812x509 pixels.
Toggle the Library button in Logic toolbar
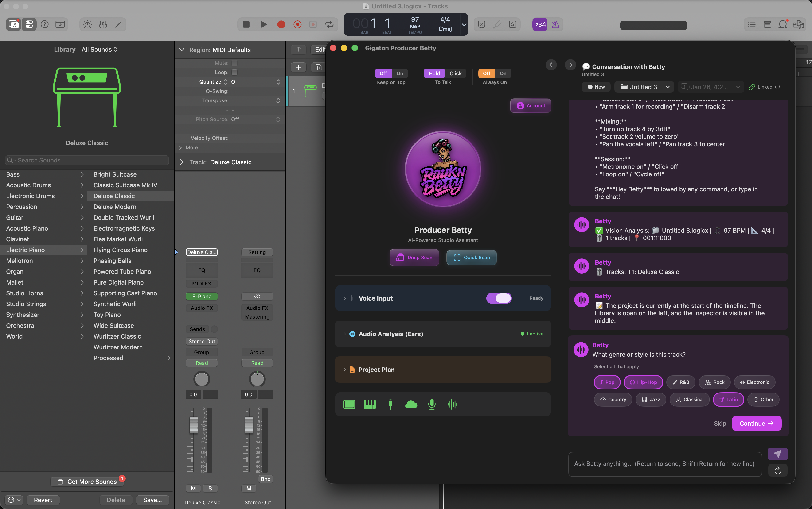14,24
